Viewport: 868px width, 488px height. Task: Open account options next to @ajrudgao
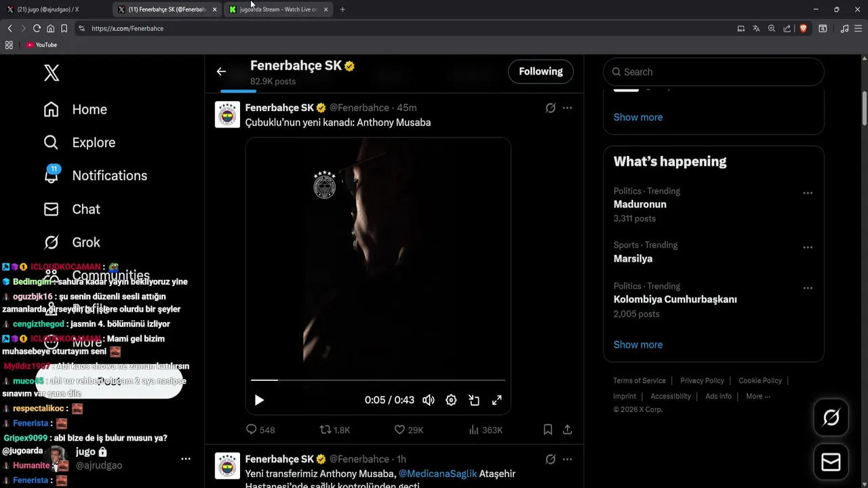point(186,459)
